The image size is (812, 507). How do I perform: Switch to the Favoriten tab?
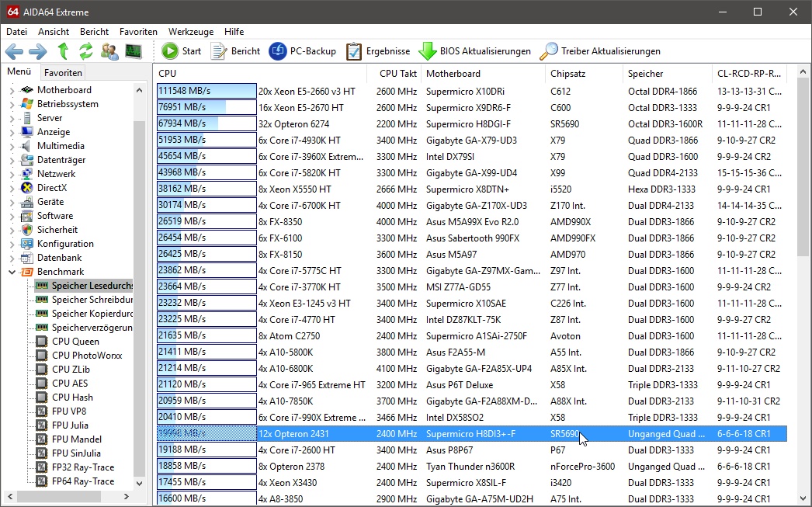pos(63,72)
